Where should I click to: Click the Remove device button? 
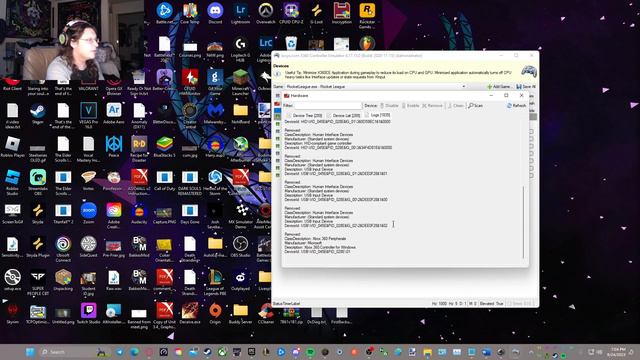point(432,106)
